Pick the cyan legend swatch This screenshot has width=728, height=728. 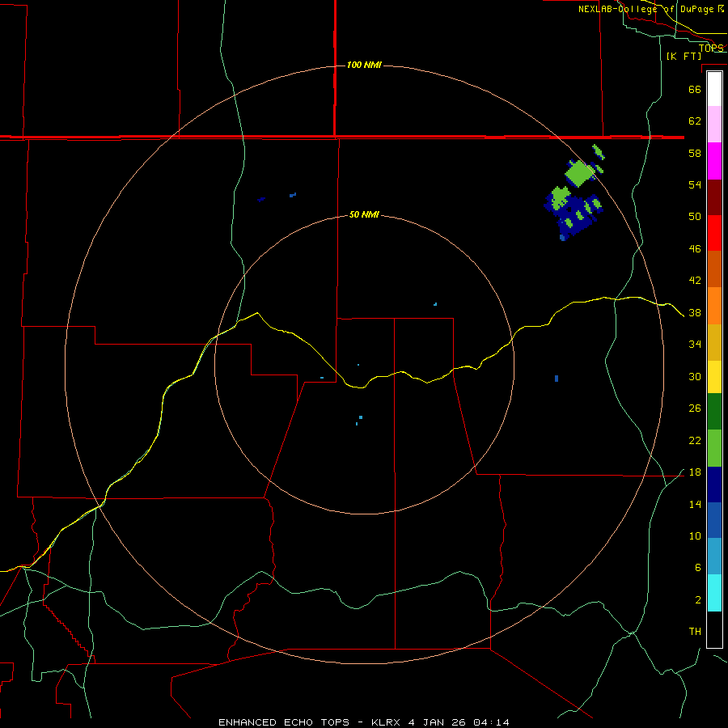[x=714, y=593]
